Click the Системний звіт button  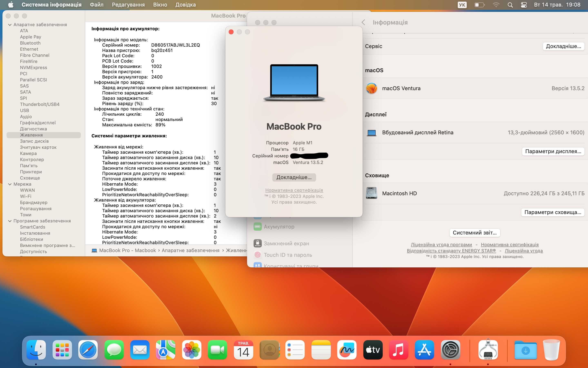click(474, 232)
